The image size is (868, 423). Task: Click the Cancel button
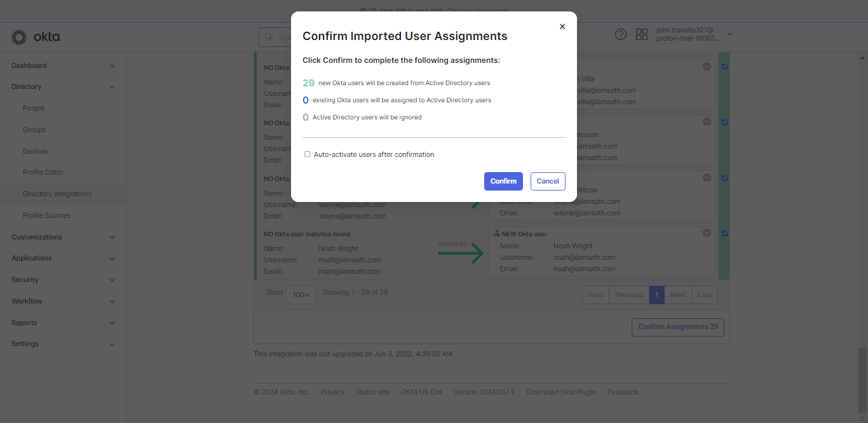click(x=548, y=181)
